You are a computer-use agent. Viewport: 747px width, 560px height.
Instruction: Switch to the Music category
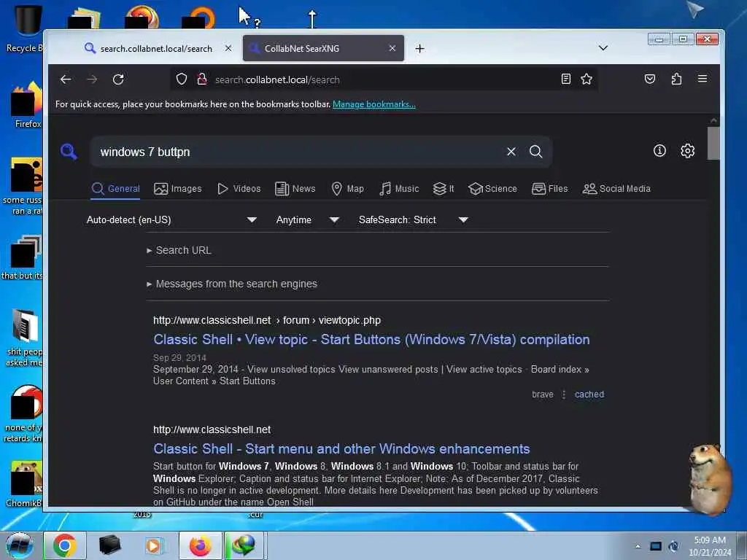click(399, 189)
